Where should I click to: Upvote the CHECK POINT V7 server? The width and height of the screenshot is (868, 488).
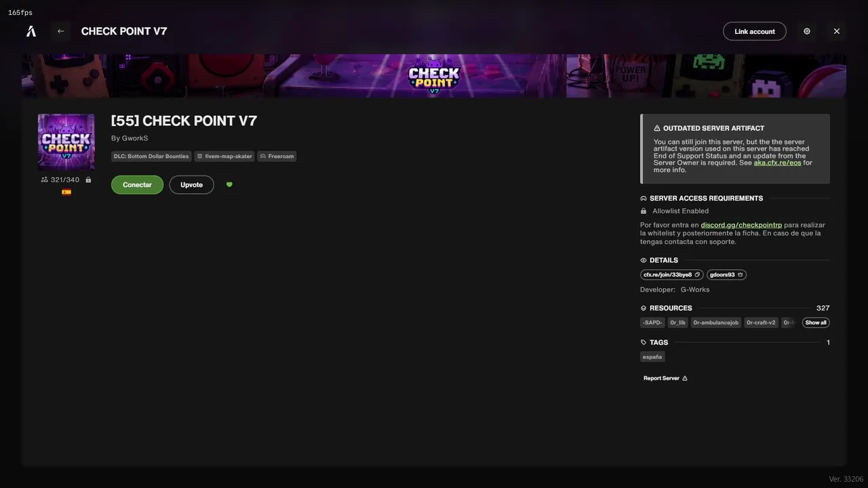coord(191,185)
